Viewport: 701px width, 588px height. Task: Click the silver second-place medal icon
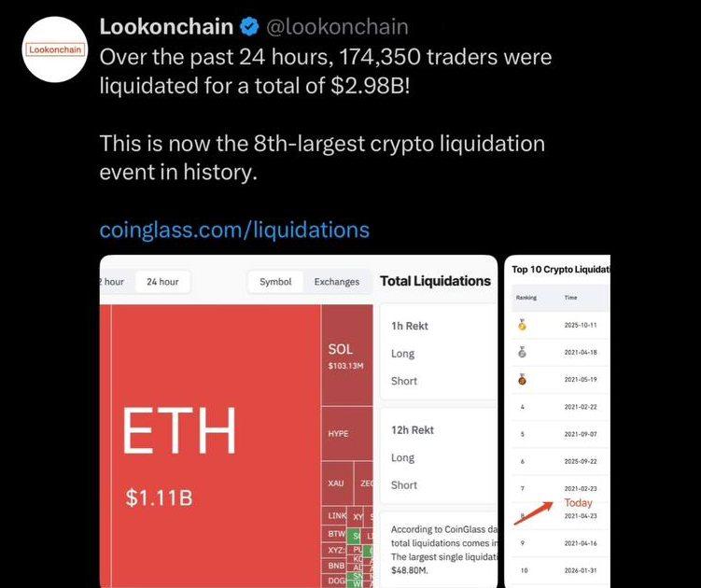522,352
